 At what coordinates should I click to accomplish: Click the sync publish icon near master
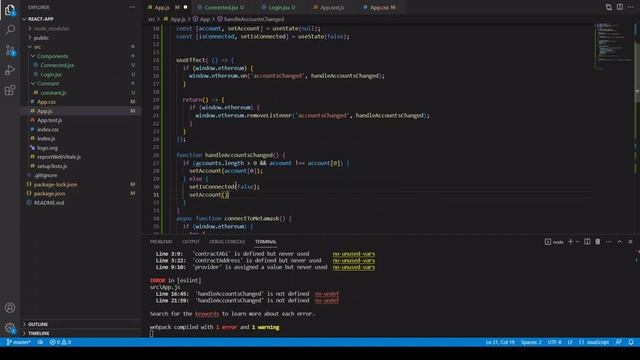[x=40, y=342]
